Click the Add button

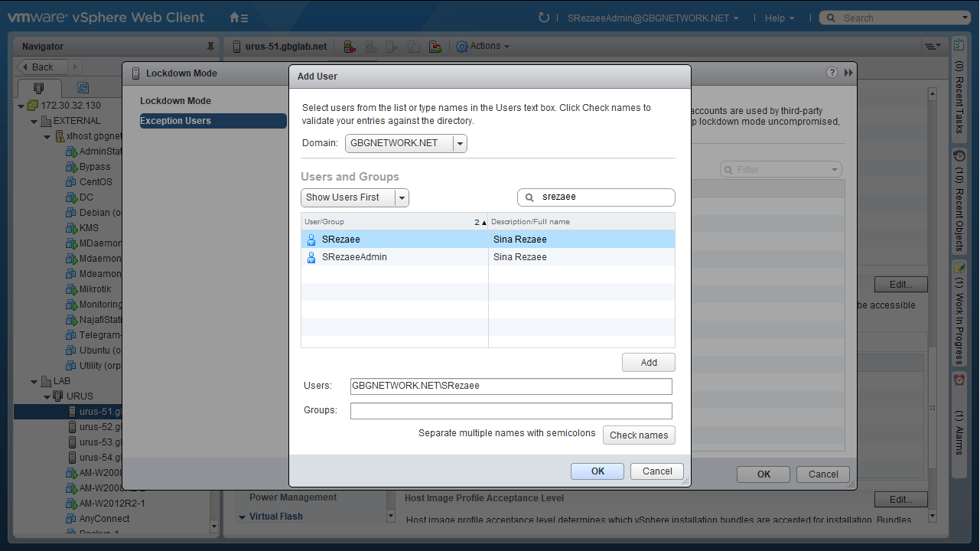tap(648, 363)
